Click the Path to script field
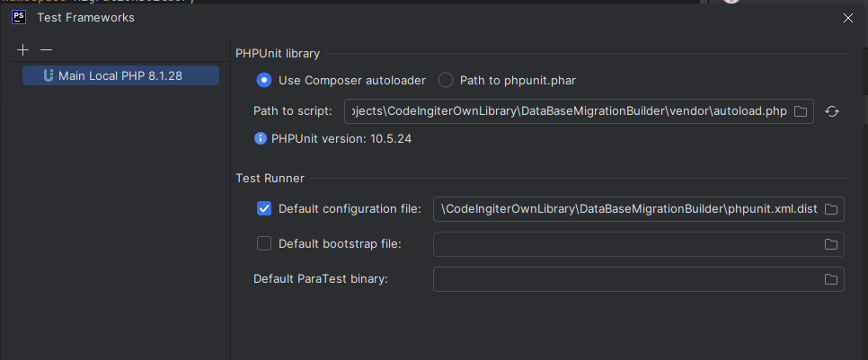 coord(566,111)
